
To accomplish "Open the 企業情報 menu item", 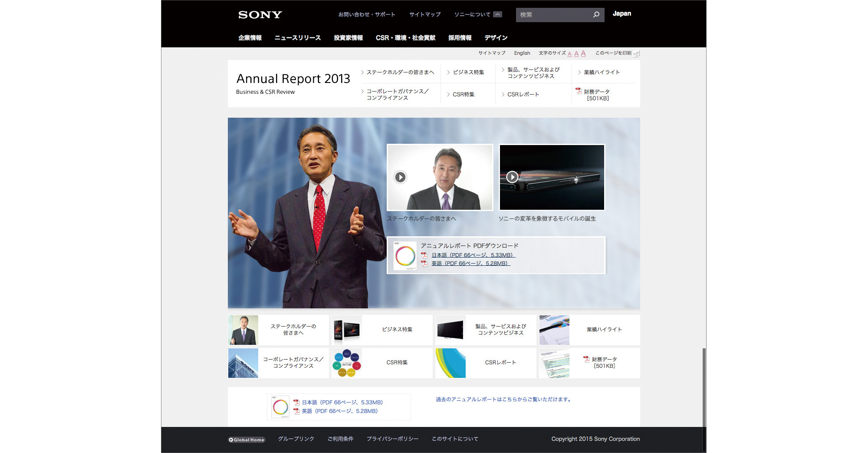I will coord(250,38).
